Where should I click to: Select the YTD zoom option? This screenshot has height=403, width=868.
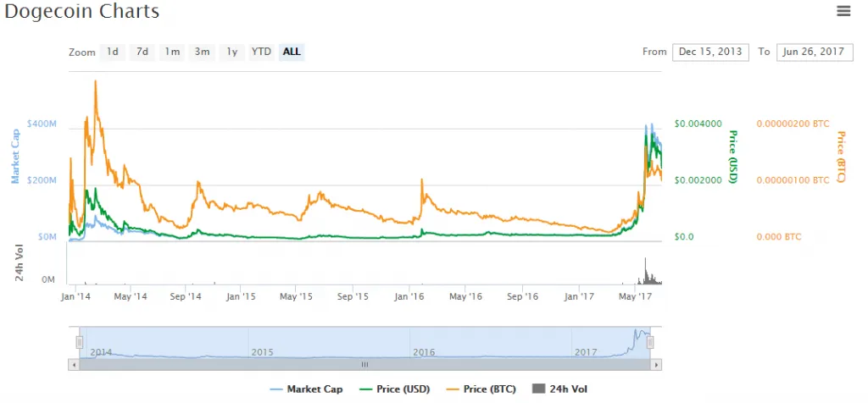click(261, 52)
